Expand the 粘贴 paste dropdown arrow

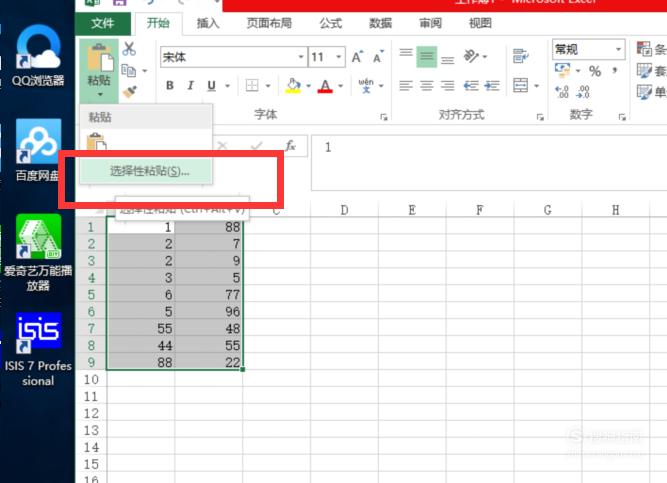tap(100, 94)
